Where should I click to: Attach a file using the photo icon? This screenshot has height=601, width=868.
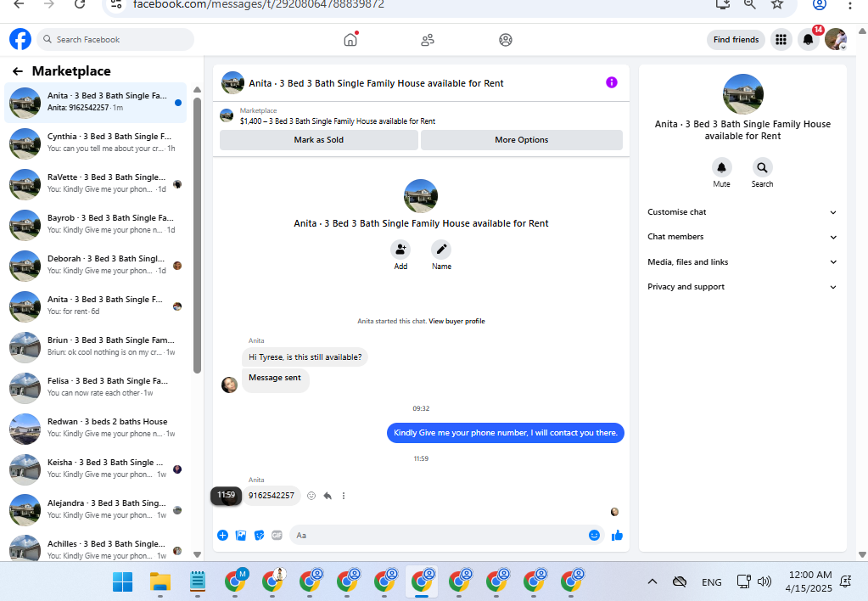click(x=241, y=535)
